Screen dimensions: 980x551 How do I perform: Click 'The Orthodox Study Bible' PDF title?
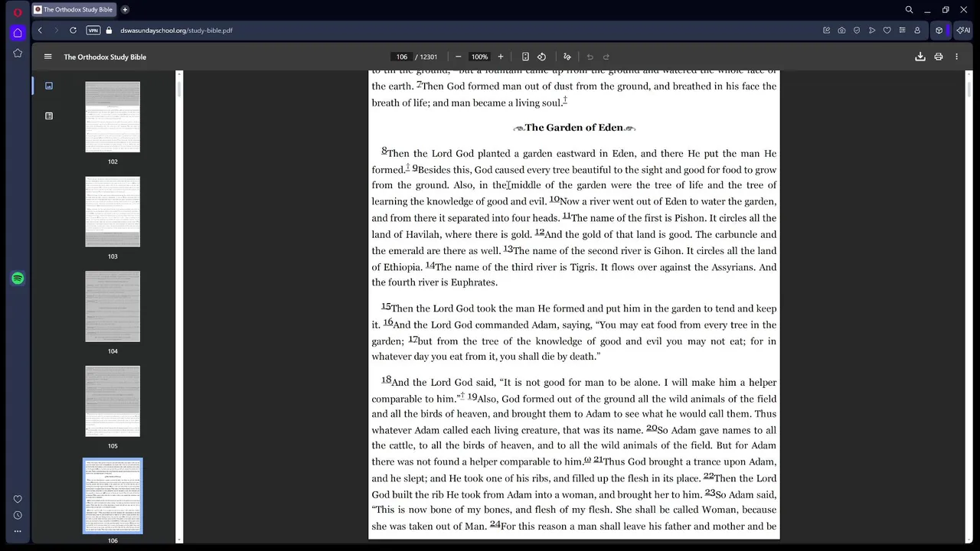click(x=105, y=57)
